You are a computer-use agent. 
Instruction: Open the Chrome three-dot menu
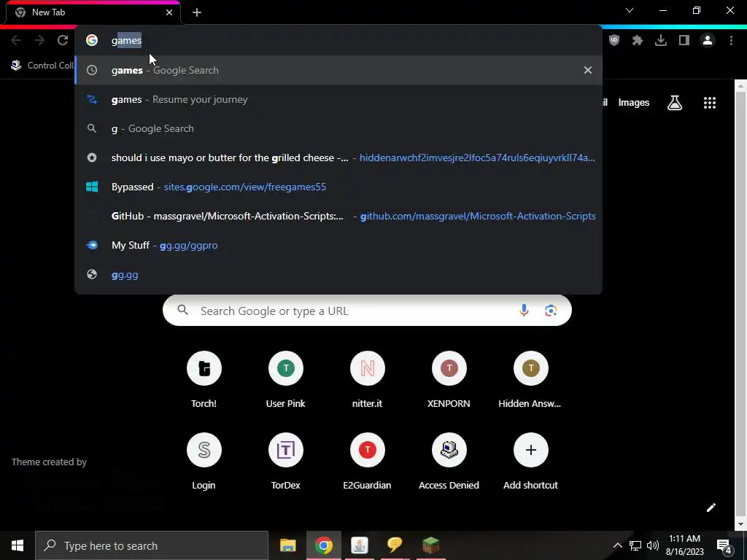[x=731, y=41]
